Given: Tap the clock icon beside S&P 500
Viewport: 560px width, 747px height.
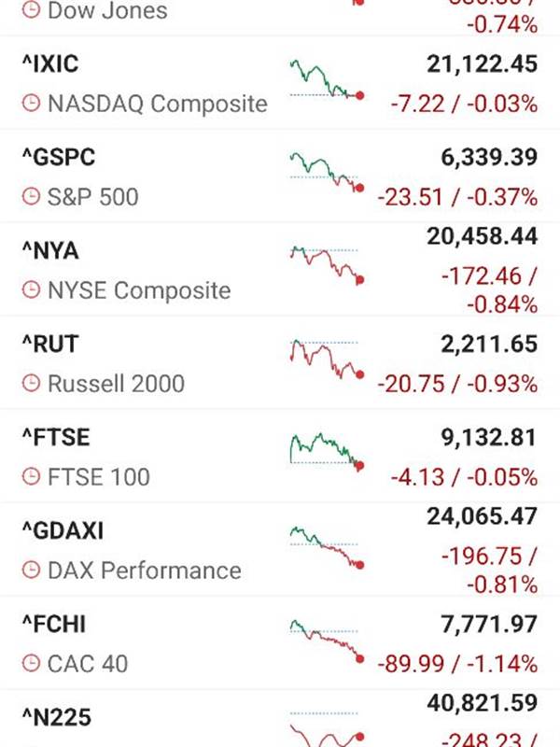Looking at the screenshot, I should click(32, 196).
